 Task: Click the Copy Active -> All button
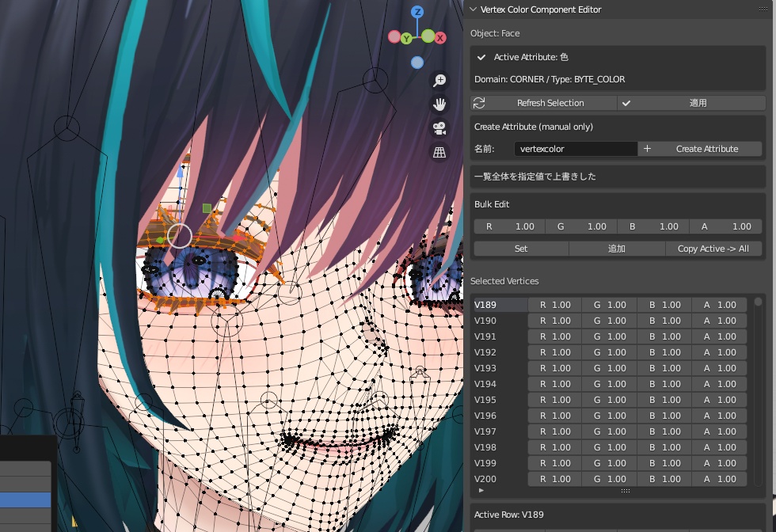point(713,248)
